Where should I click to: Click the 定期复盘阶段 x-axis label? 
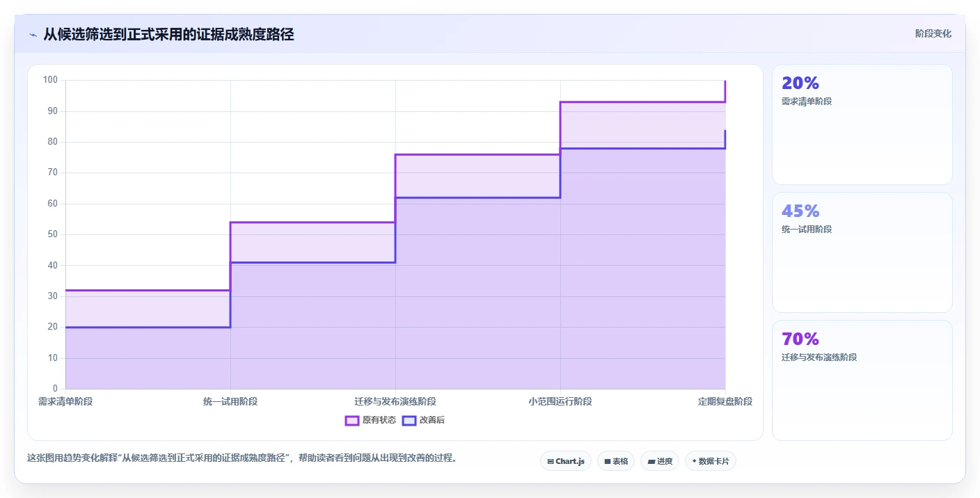725,401
